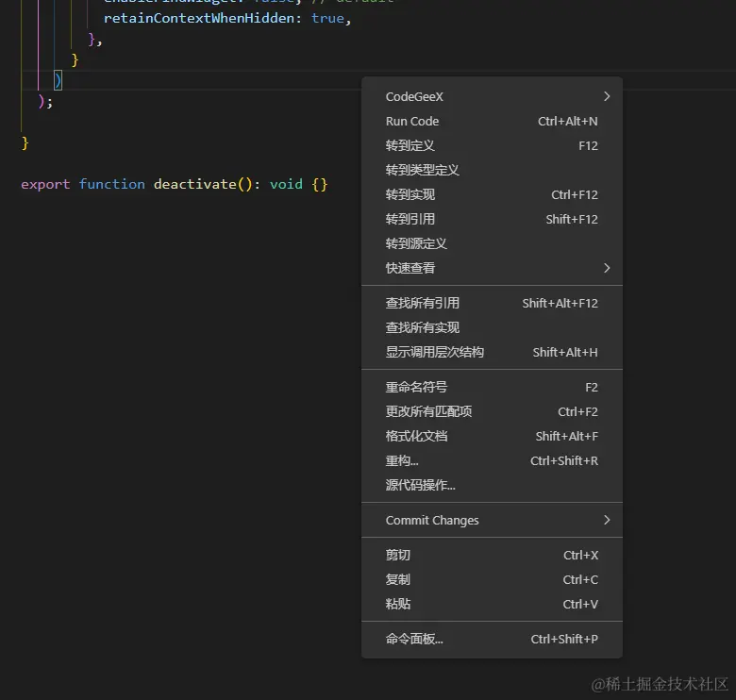
Task: Click the true value in code
Action: pos(328,18)
